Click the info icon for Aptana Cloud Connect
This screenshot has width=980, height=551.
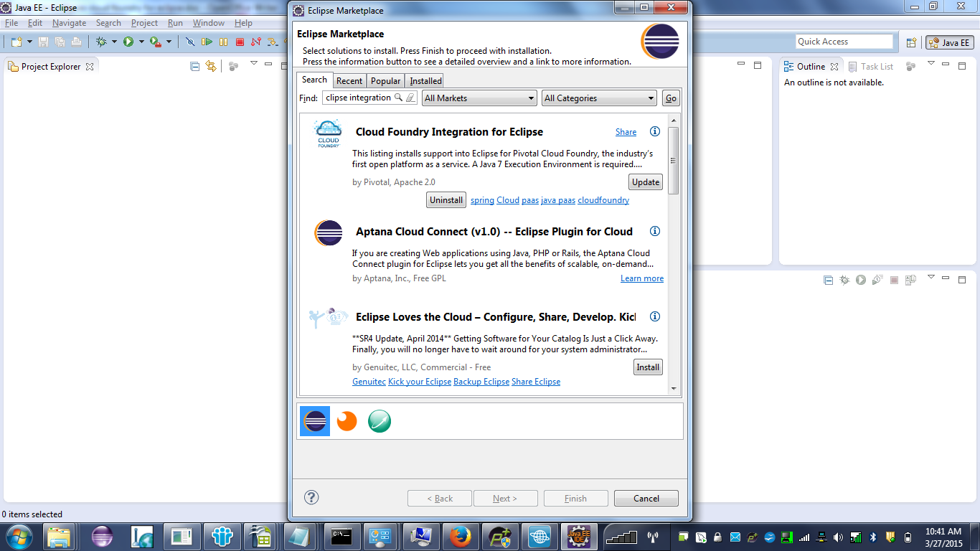point(654,232)
